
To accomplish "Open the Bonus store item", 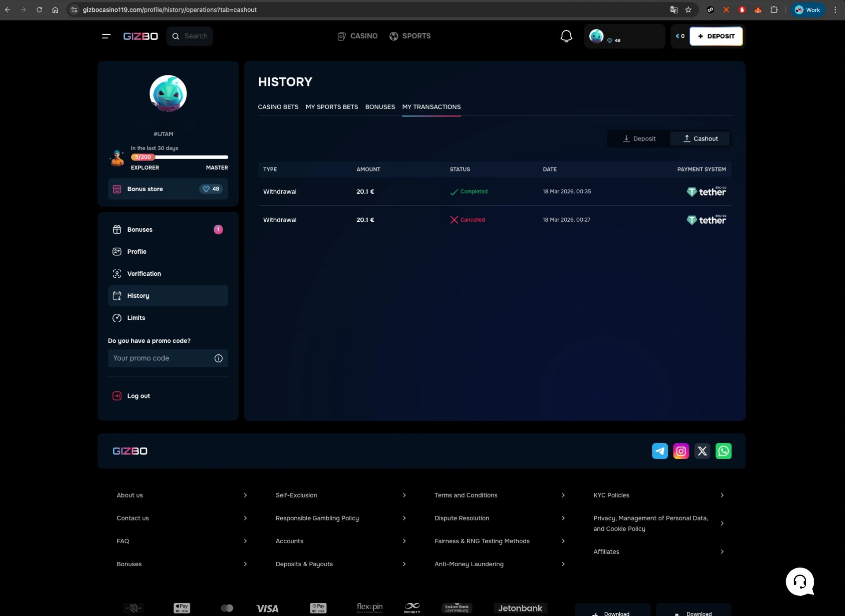I will (168, 189).
